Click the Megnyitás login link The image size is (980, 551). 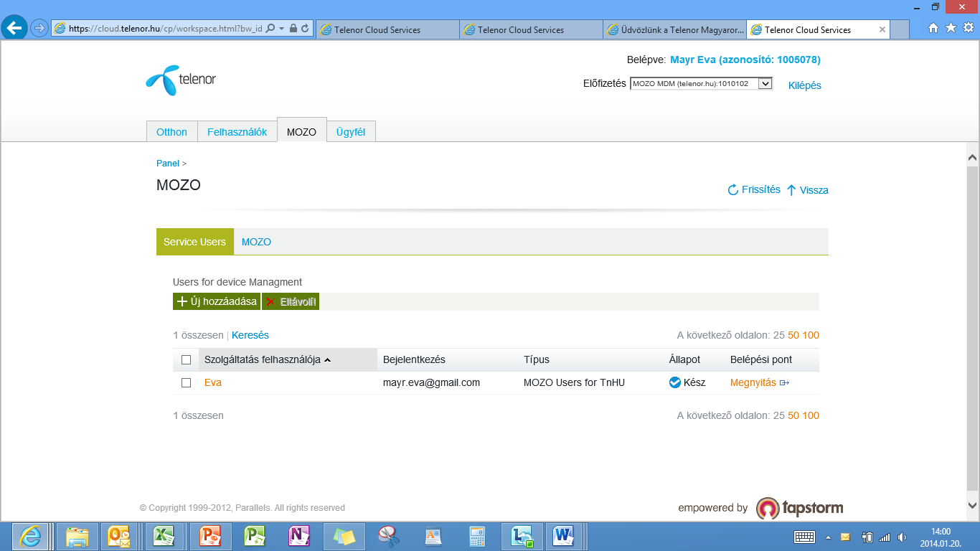tap(753, 382)
